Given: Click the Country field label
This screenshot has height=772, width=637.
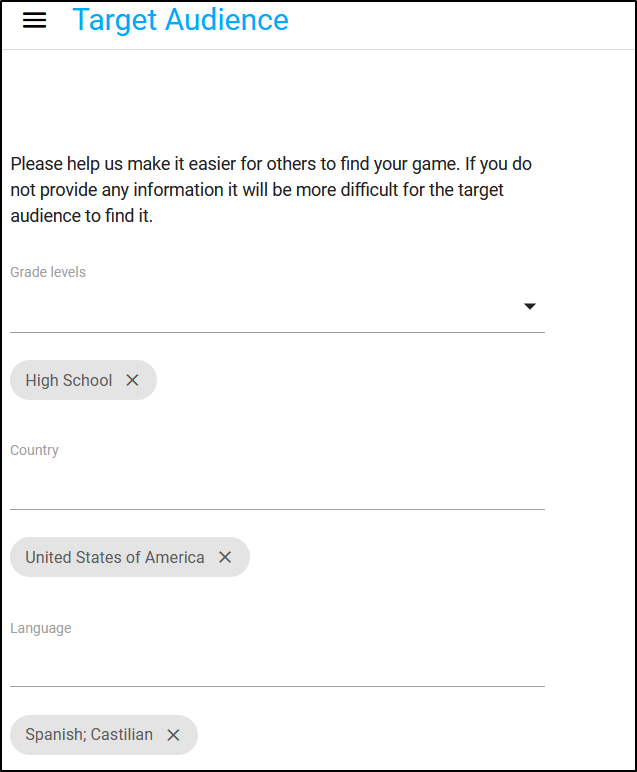Looking at the screenshot, I should (x=34, y=450).
